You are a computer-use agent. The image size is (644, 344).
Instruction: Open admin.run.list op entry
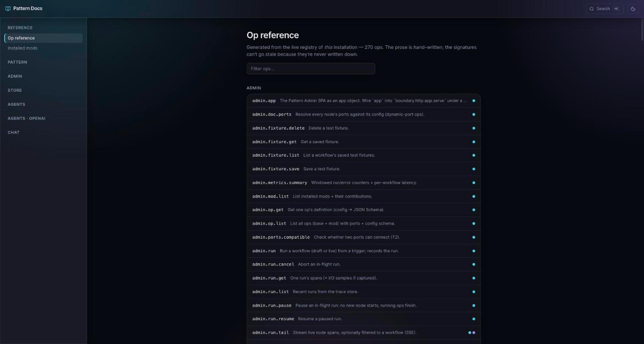pyautogui.click(x=364, y=292)
